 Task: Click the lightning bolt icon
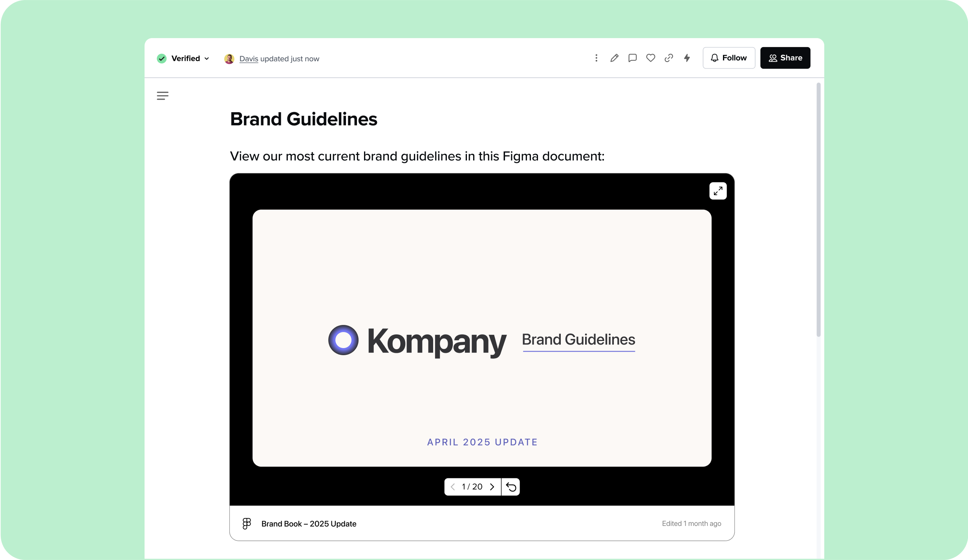coord(687,58)
